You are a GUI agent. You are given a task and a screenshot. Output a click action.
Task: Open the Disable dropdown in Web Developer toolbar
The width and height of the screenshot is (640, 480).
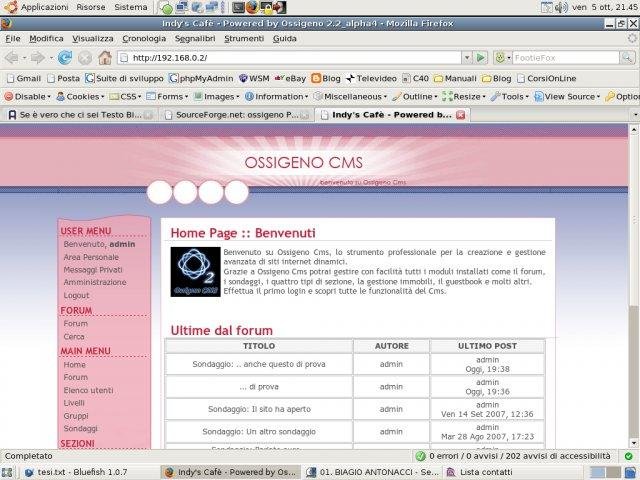(x=27, y=97)
